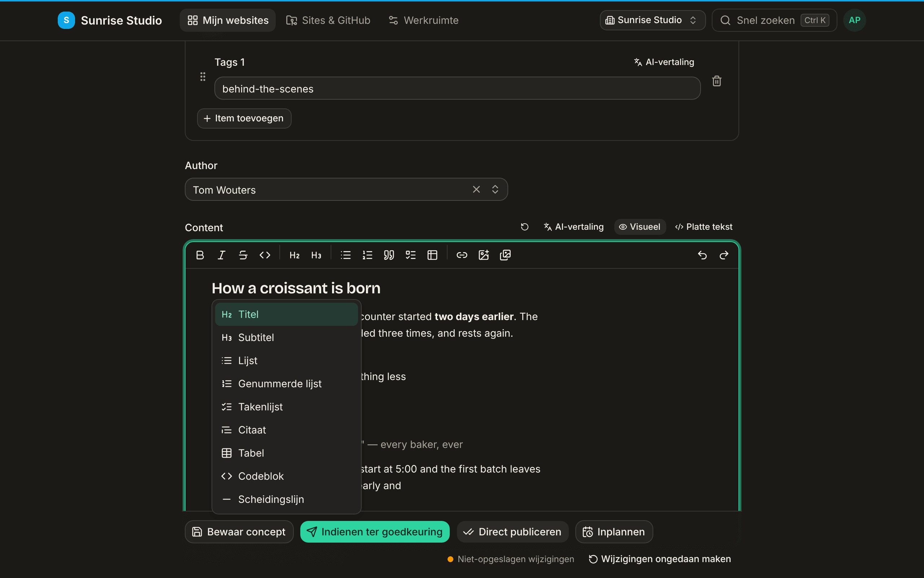This screenshot has width=924, height=578.
Task: Focus the Snel zoeken search field
Action: pyautogui.click(x=774, y=20)
